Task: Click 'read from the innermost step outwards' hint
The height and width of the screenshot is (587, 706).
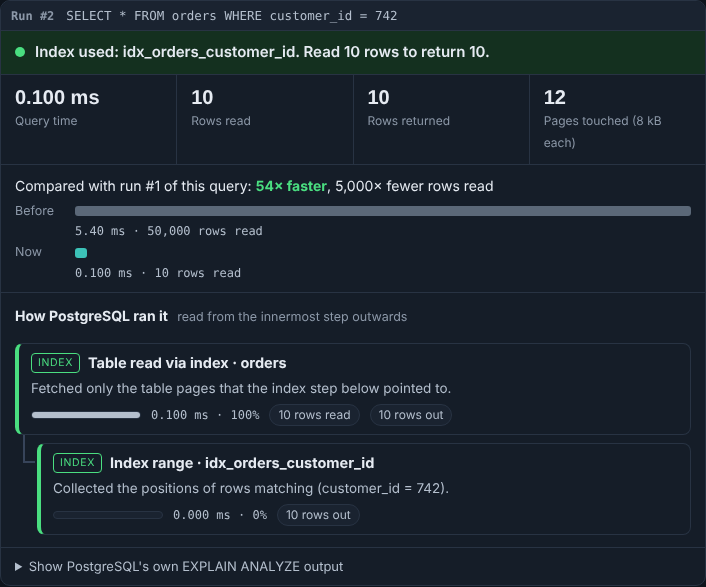Action: click(x=292, y=317)
